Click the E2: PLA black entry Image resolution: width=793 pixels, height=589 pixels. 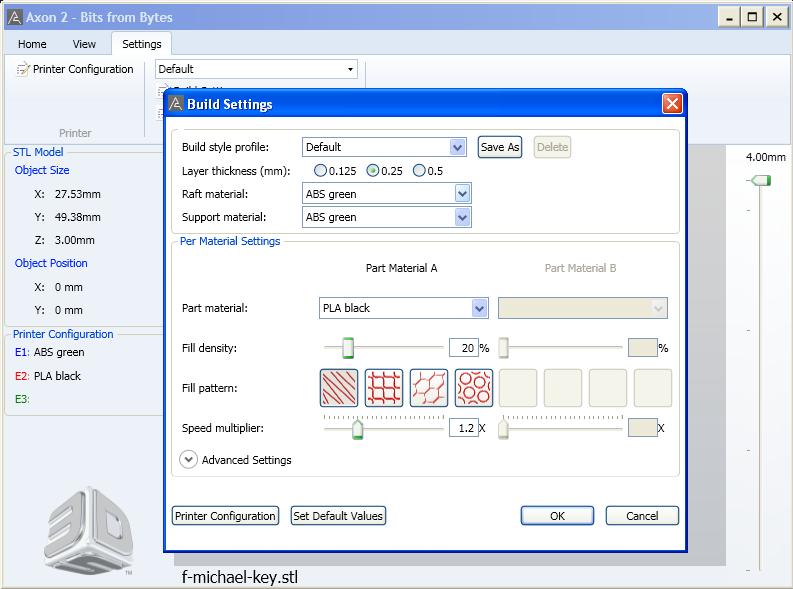coord(48,376)
